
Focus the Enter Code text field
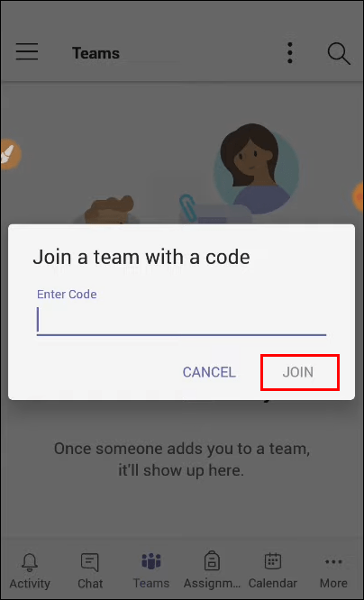[181, 321]
